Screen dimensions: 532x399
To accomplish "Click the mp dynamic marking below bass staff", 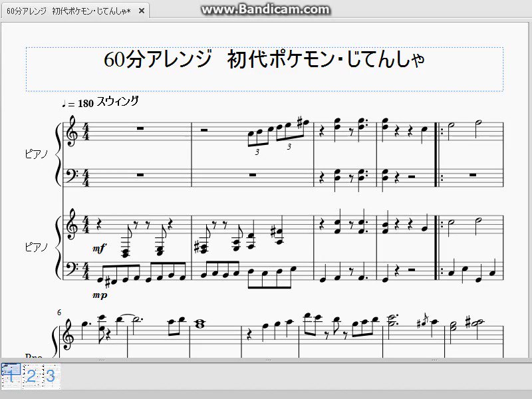I will coord(100,295).
